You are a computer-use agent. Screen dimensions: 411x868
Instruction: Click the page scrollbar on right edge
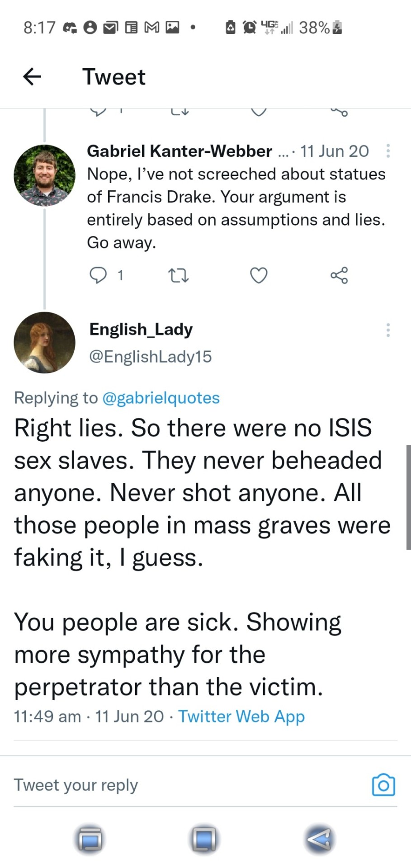(408, 497)
